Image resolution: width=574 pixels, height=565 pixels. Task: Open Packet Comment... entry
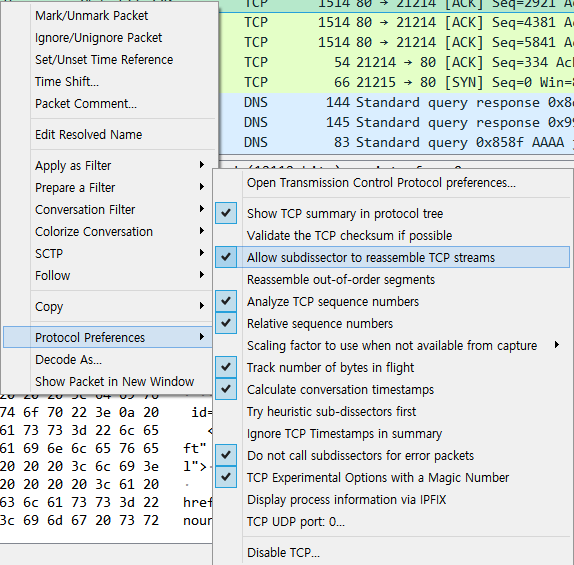110,104
